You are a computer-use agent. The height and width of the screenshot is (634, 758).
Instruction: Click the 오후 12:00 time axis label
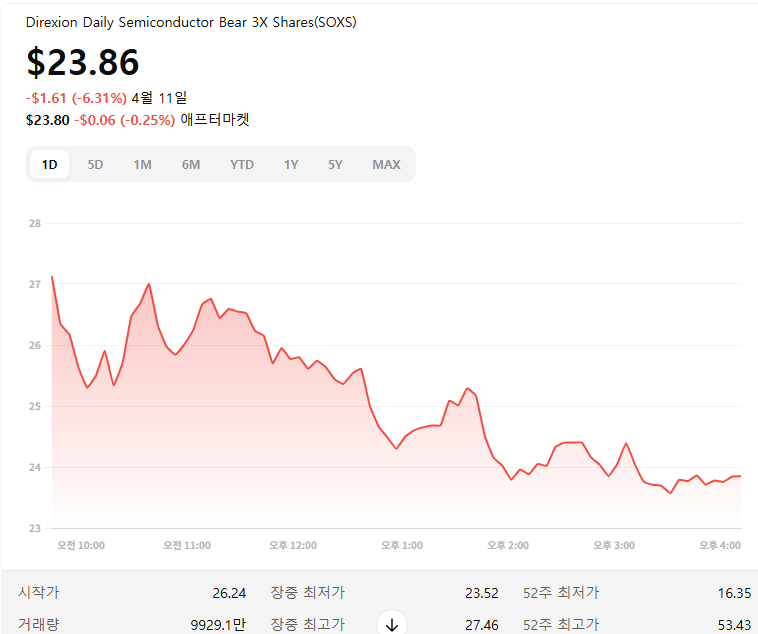pyautogui.click(x=293, y=546)
